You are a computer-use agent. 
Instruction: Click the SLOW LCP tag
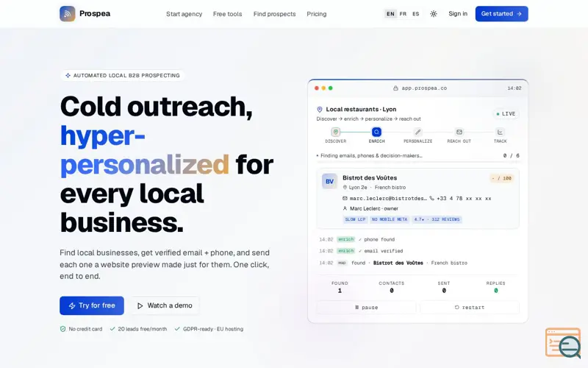(355, 219)
